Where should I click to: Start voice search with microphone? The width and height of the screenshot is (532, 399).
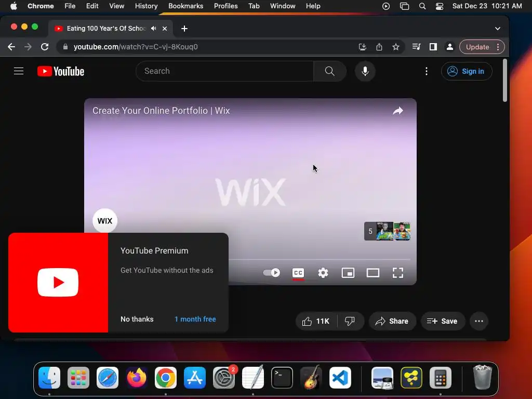pyautogui.click(x=365, y=71)
